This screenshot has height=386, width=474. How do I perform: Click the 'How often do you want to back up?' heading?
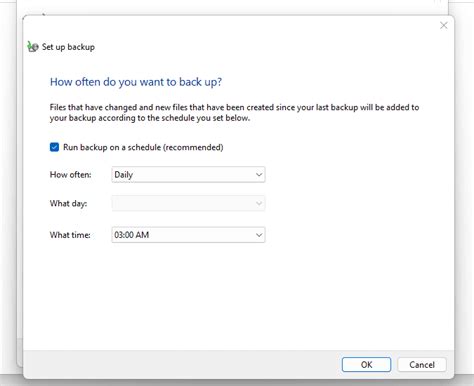(x=136, y=82)
